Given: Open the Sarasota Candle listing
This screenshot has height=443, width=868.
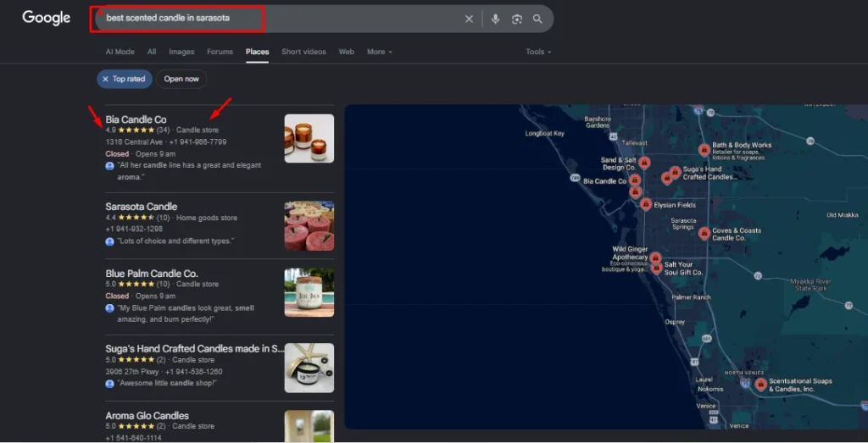Looking at the screenshot, I should click(142, 207).
